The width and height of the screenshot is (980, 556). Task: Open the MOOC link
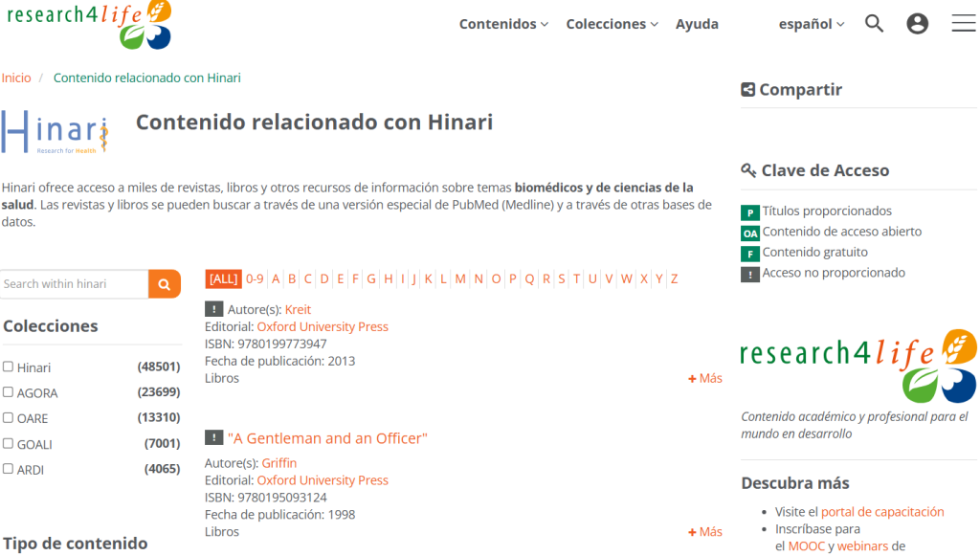point(806,546)
